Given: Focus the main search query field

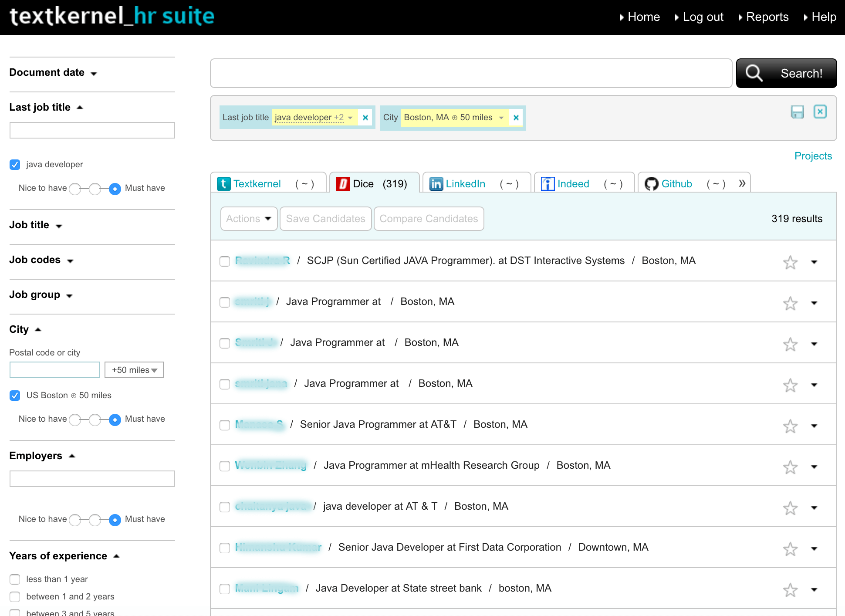Looking at the screenshot, I should [471, 73].
